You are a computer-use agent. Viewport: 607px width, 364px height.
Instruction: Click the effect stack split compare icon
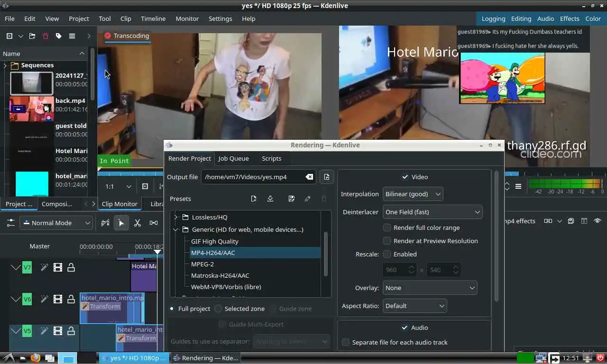[x=584, y=221]
